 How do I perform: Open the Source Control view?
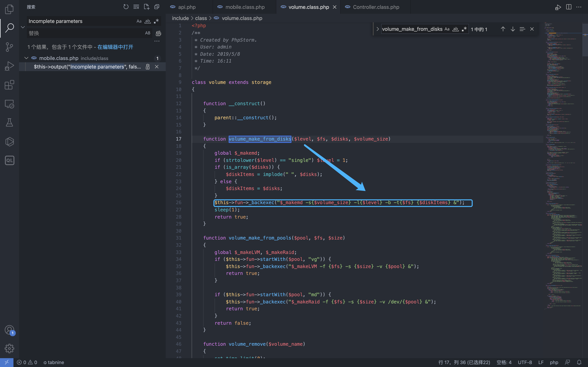[x=9, y=47]
